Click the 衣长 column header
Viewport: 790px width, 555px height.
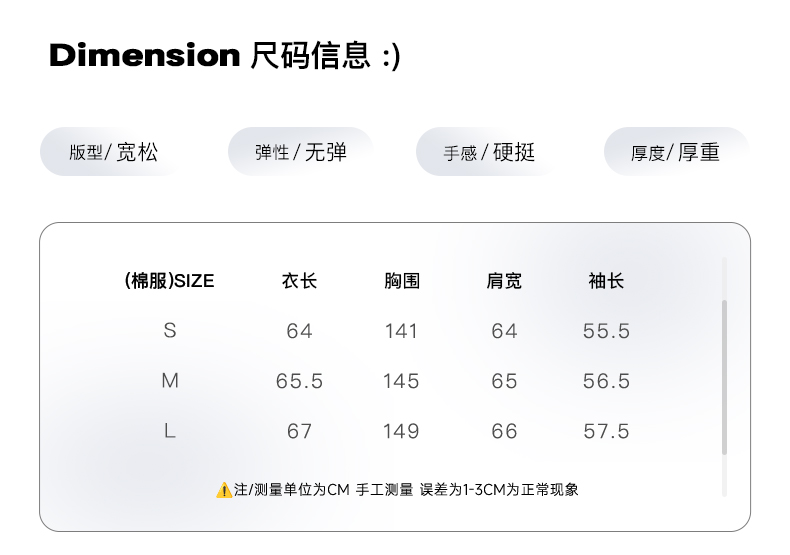click(299, 281)
